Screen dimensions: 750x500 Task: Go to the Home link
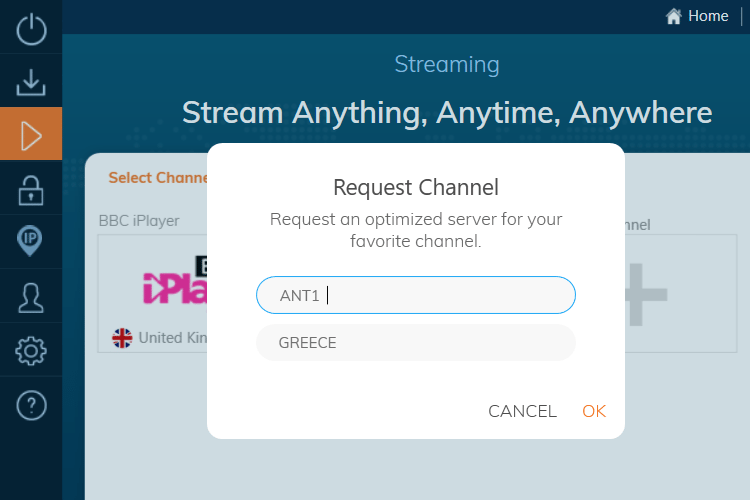pyautogui.click(x=708, y=16)
